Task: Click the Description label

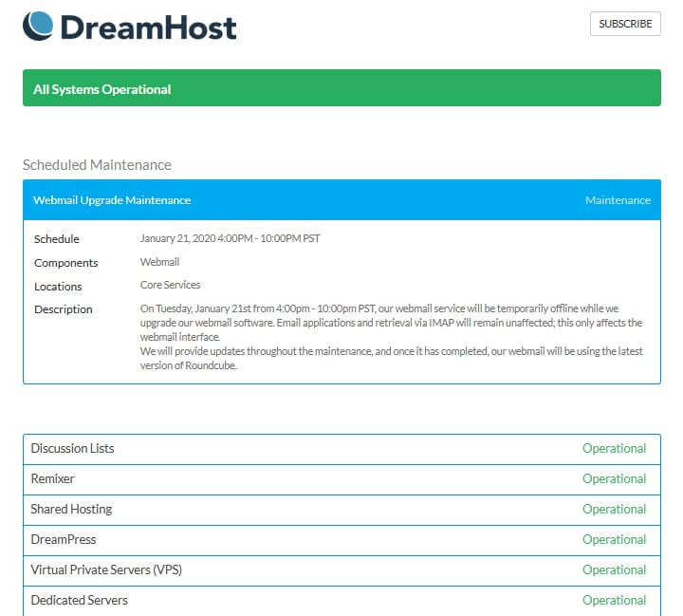Action: tap(64, 309)
